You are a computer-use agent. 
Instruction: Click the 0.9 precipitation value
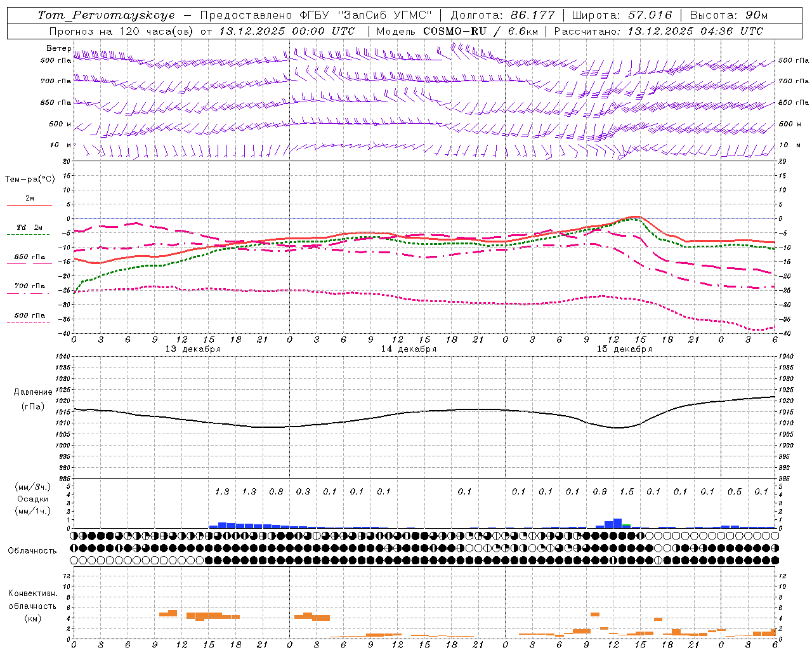(599, 491)
